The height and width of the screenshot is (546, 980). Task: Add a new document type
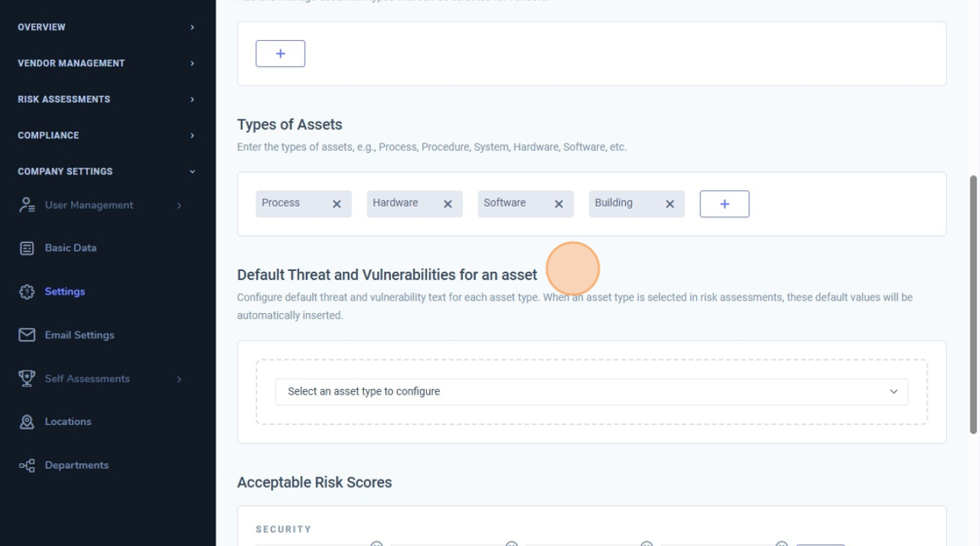[x=280, y=54]
